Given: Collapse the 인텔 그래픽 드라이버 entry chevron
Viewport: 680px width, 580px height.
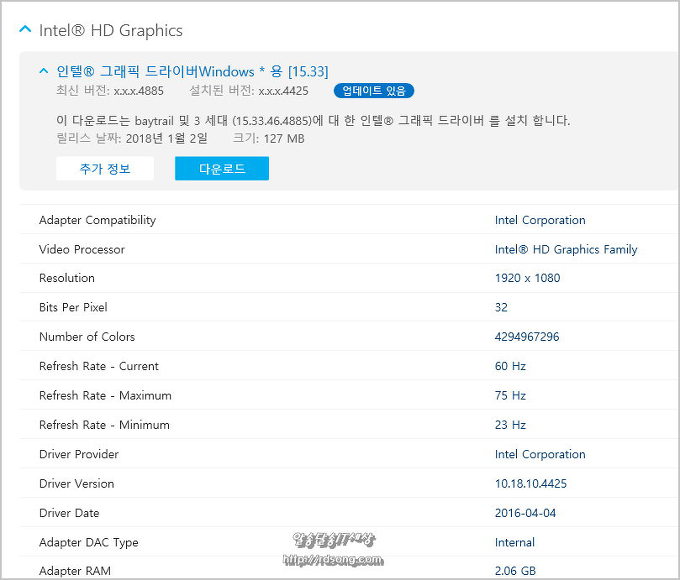Looking at the screenshot, I should (x=44, y=71).
